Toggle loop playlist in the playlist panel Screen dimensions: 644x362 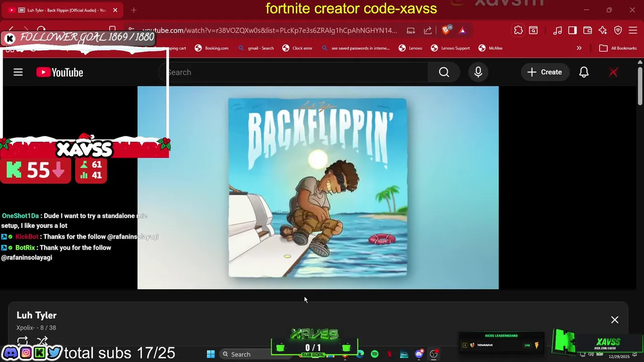pos(23,341)
